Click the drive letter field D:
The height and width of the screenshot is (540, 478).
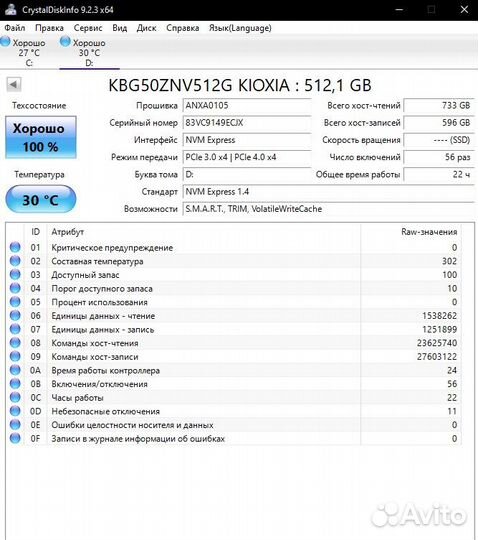pyautogui.click(x=247, y=174)
